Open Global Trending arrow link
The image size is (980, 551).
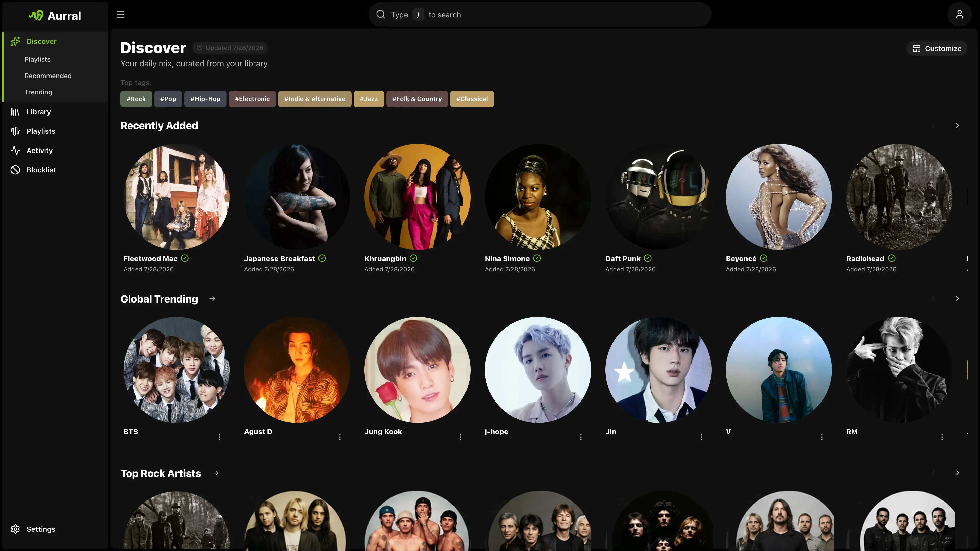coord(212,299)
